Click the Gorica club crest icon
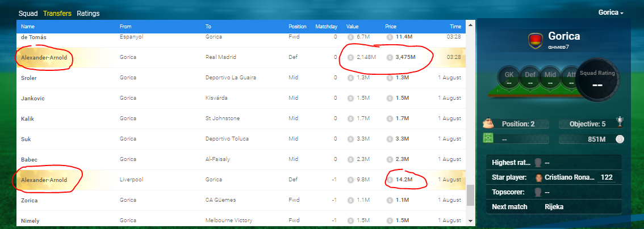This screenshot has height=229, width=644. [x=535, y=40]
